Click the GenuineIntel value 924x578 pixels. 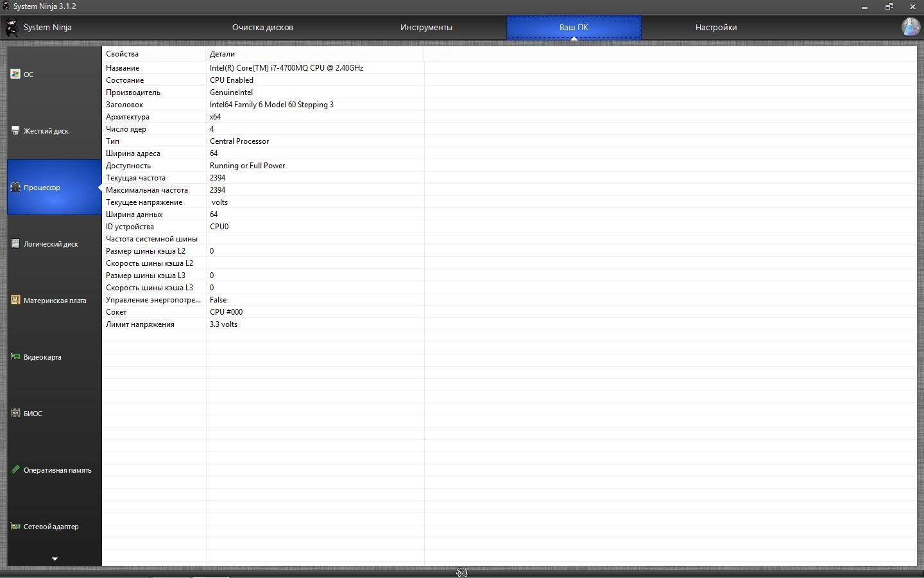point(231,92)
